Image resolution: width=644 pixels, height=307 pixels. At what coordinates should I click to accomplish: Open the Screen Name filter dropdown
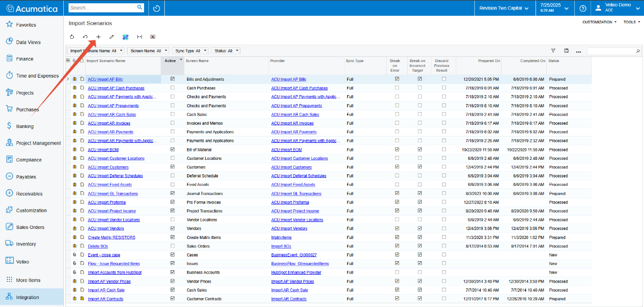(x=148, y=51)
